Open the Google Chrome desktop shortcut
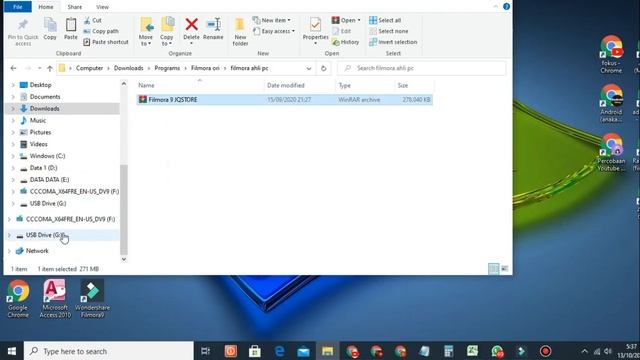640x360 pixels. tap(18, 299)
